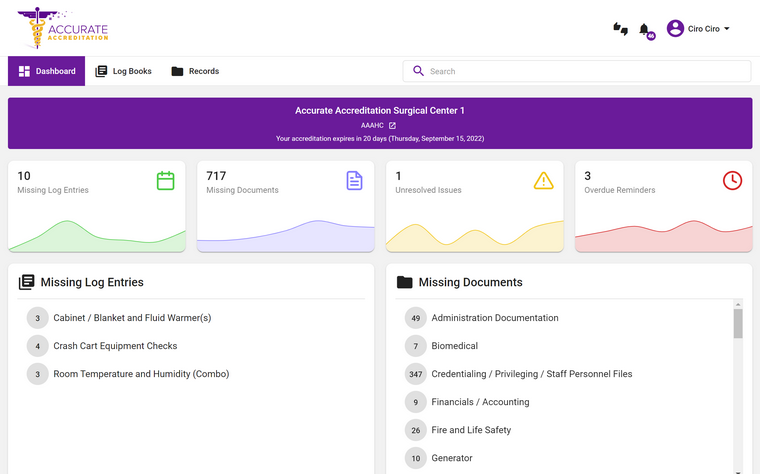760x474 pixels.
Task: Go to the Records tab
Action: tap(195, 71)
